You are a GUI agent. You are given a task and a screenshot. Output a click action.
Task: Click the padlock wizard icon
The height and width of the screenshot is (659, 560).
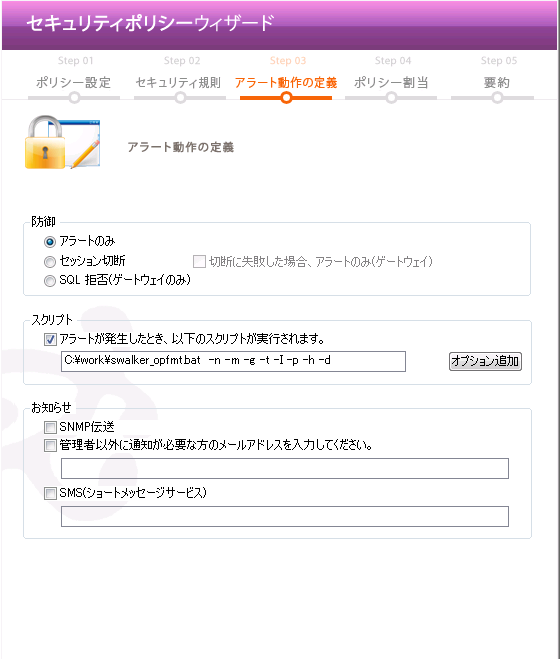(x=62, y=142)
